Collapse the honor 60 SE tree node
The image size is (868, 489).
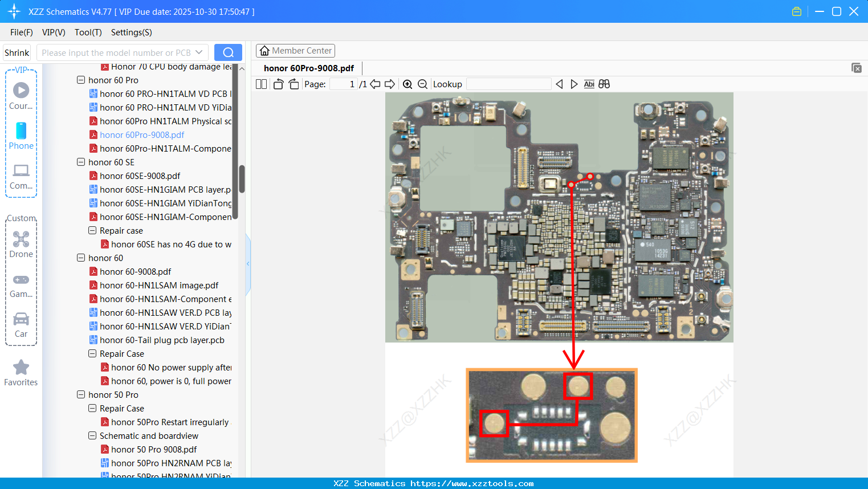click(x=81, y=162)
